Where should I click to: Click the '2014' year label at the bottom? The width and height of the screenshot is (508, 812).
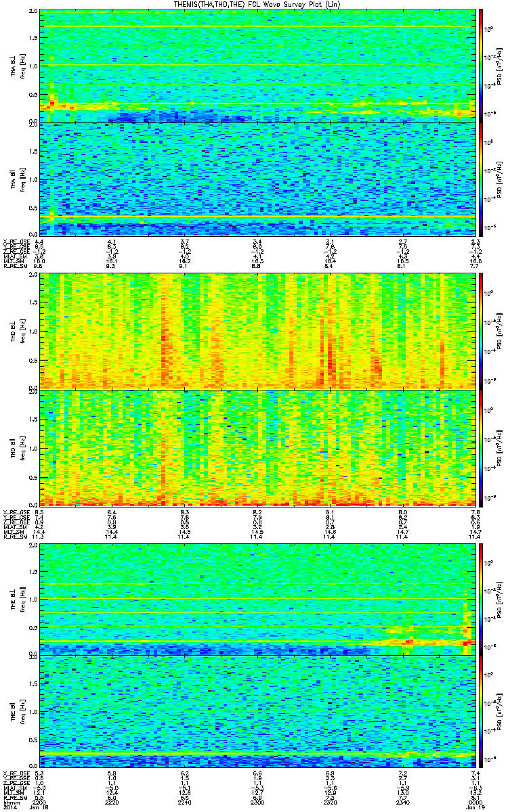[x=9, y=807]
